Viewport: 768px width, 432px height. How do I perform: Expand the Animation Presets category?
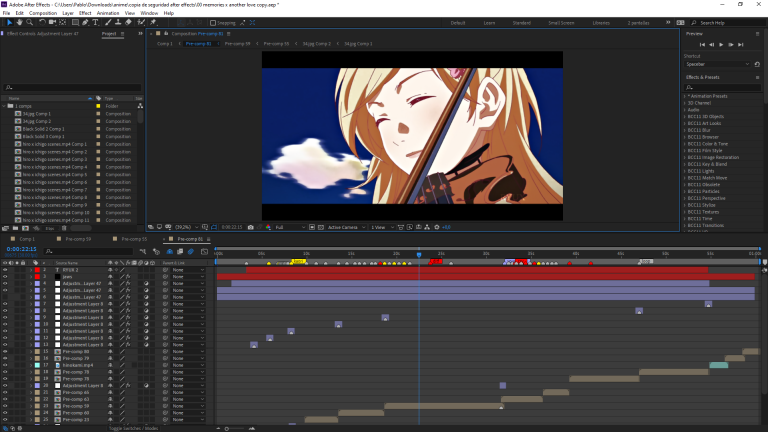coord(685,96)
